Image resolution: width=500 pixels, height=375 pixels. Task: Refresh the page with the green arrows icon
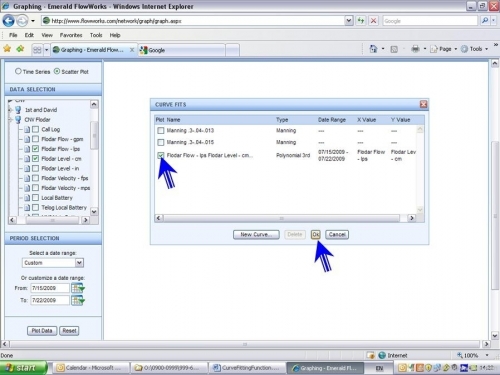tap(361, 21)
